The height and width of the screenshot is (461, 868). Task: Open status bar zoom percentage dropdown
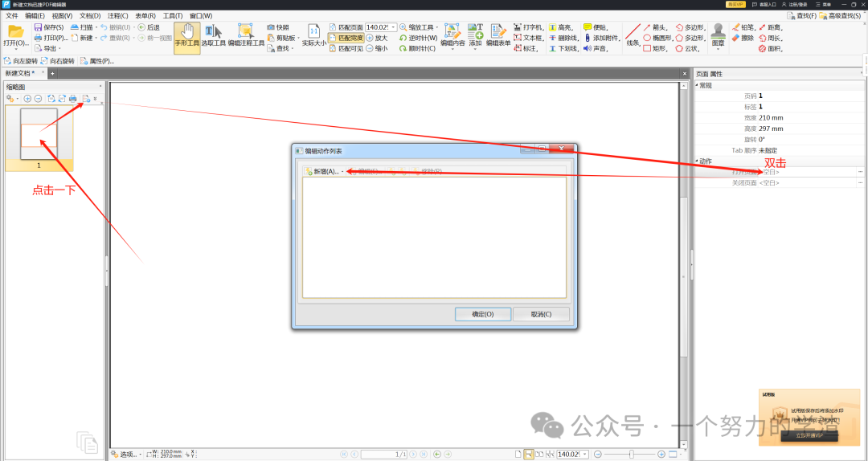[x=585, y=455]
